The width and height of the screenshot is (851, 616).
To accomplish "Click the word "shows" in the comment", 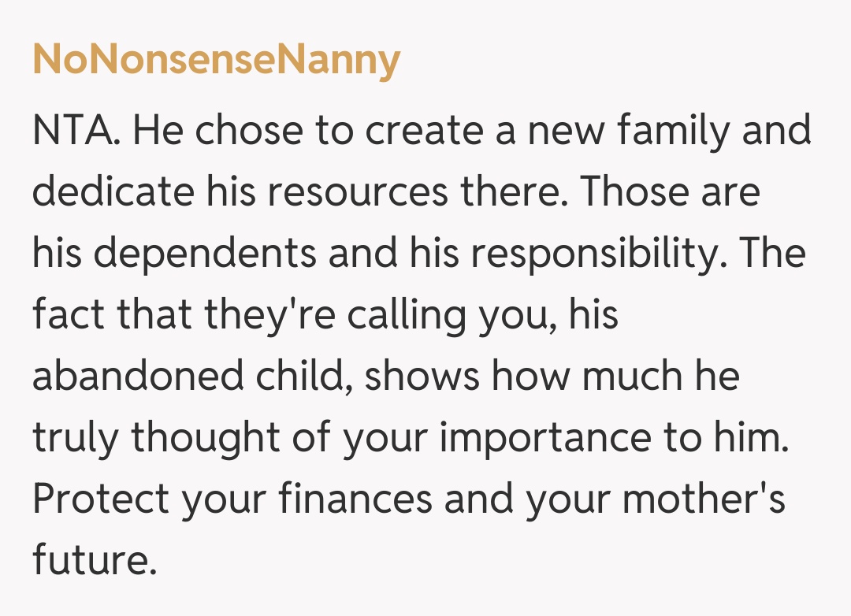I will (422, 377).
